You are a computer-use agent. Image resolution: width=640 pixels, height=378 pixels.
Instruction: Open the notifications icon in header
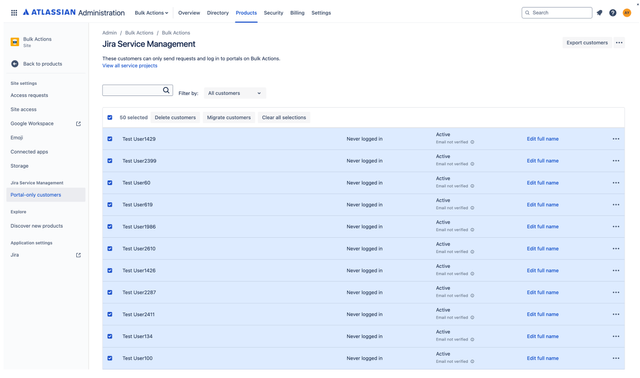tap(599, 13)
